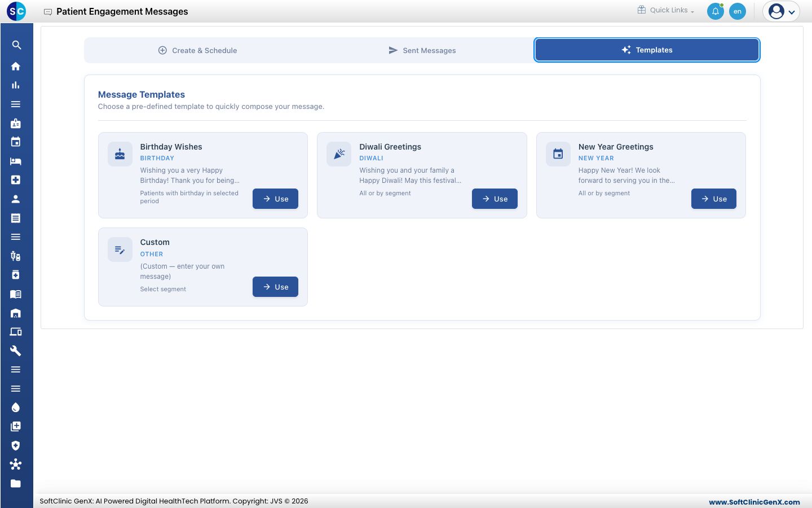Open the ID badge sidebar icon
The image size is (812, 508).
[x=16, y=123]
